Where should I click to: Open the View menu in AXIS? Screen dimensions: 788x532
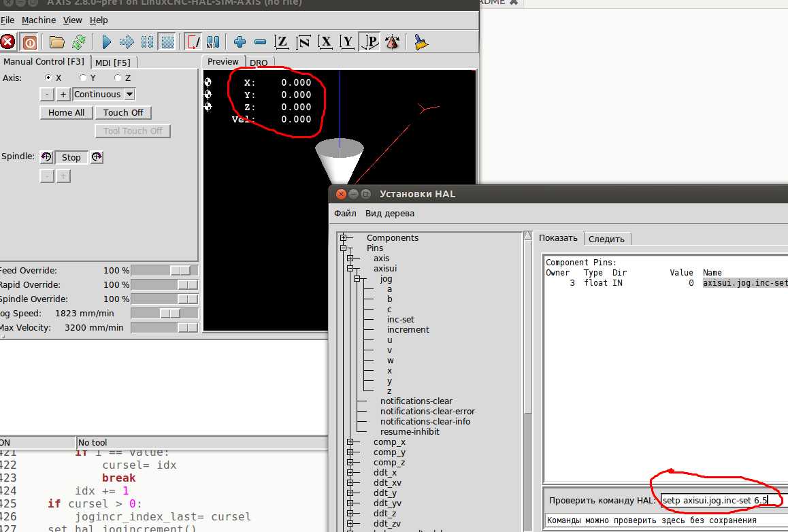[72, 20]
